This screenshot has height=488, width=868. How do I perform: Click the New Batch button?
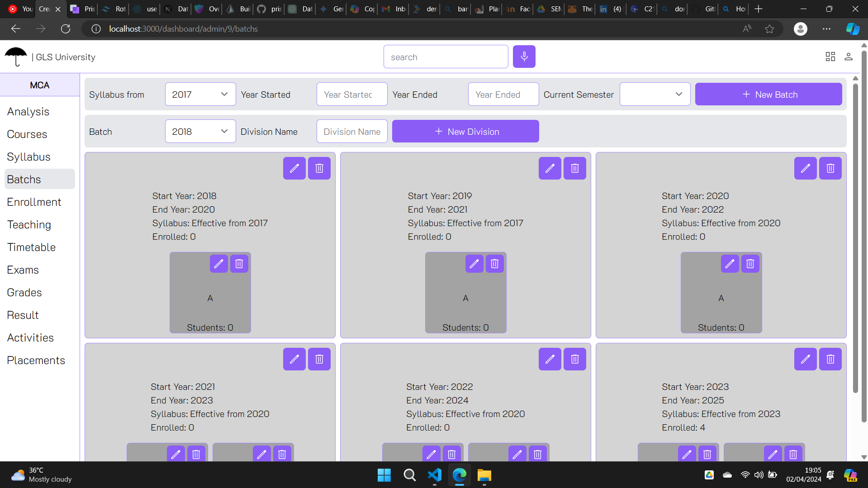[768, 95]
